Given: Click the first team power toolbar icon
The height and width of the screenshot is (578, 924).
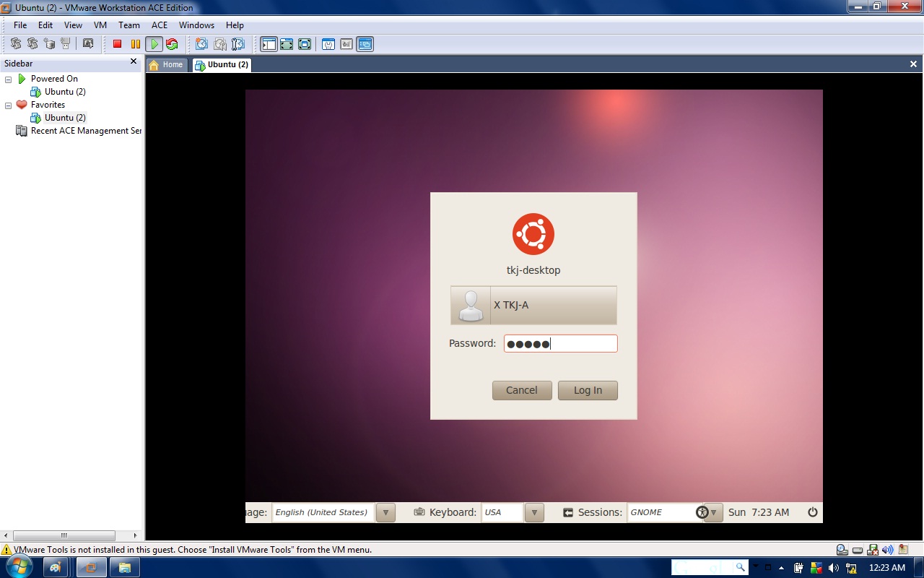Looking at the screenshot, I should pyautogui.click(x=15, y=44).
